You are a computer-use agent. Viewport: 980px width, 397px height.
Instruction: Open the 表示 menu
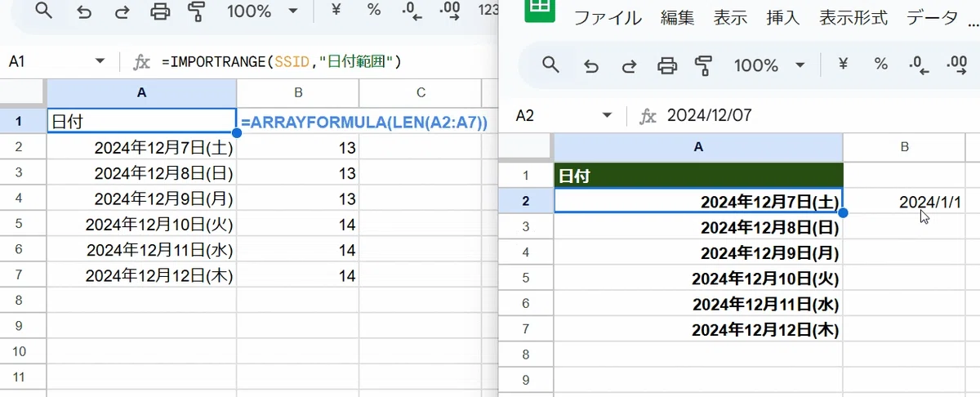pos(729,18)
